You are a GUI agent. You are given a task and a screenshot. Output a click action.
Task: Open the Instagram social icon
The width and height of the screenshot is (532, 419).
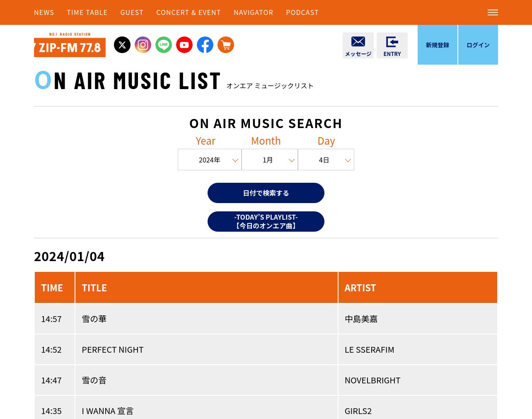[x=143, y=45]
